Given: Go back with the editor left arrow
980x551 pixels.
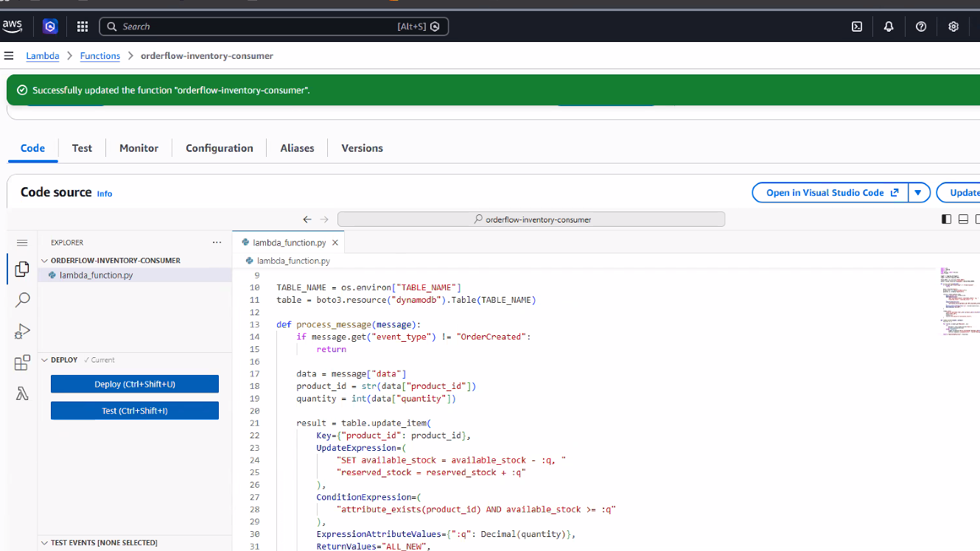Looking at the screenshot, I should coord(307,220).
